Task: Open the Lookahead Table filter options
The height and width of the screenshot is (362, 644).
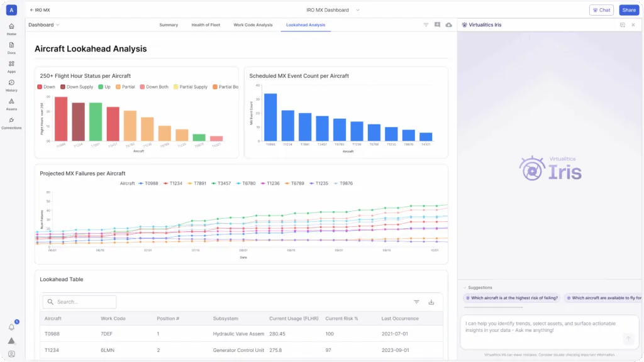Action: pyautogui.click(x=416, y=302)
